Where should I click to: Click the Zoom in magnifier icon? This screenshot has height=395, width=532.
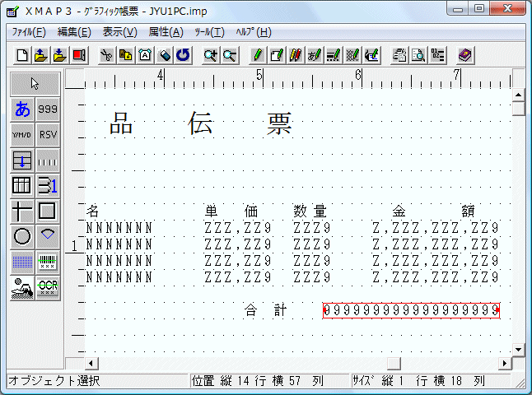click(x=211, y=55)
